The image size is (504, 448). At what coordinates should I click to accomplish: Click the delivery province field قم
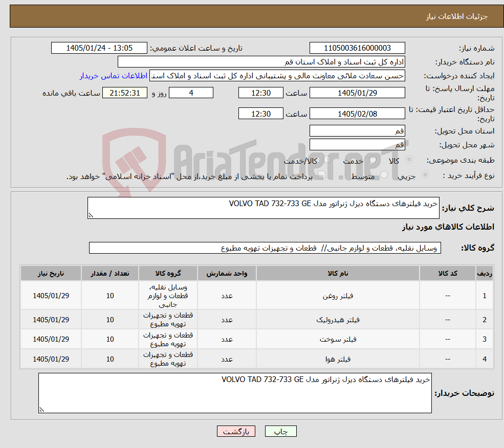[x=357, y=131]
